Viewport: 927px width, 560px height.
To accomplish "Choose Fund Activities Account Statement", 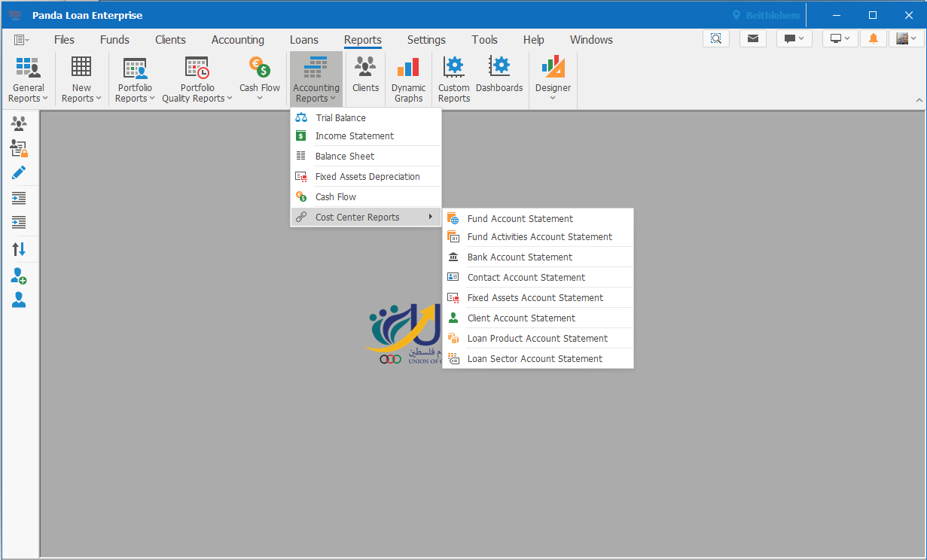I will pos(538,236).
